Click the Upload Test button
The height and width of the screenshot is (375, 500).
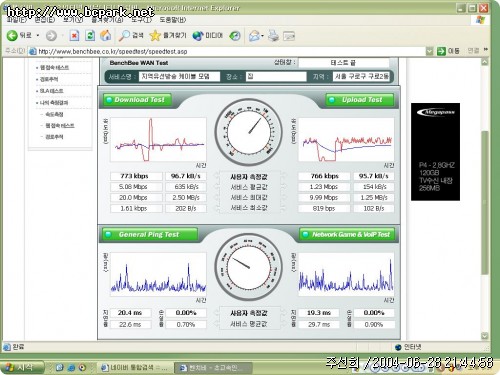click(x=360, y=100)
